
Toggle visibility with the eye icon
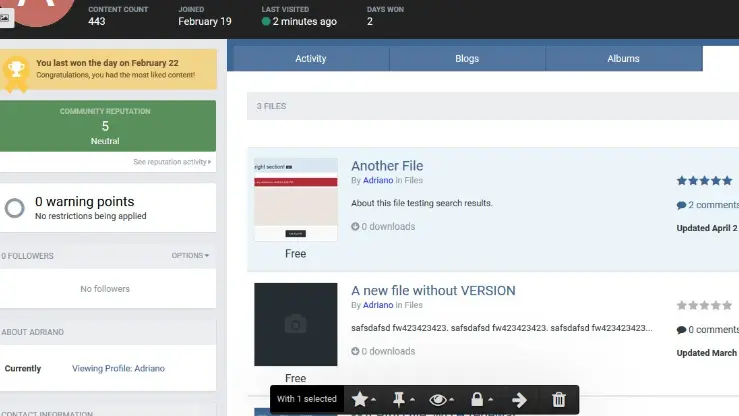tap(441, 399)
